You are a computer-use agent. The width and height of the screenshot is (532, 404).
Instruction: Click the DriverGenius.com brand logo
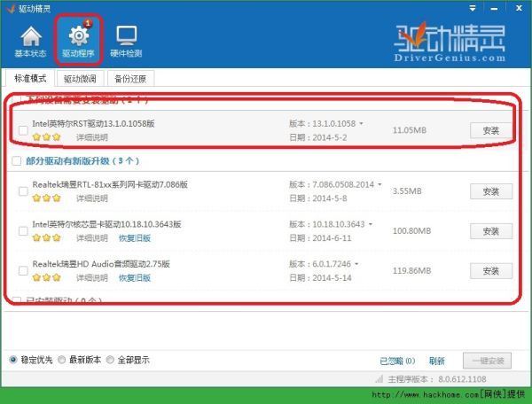(x=450, y=42)
